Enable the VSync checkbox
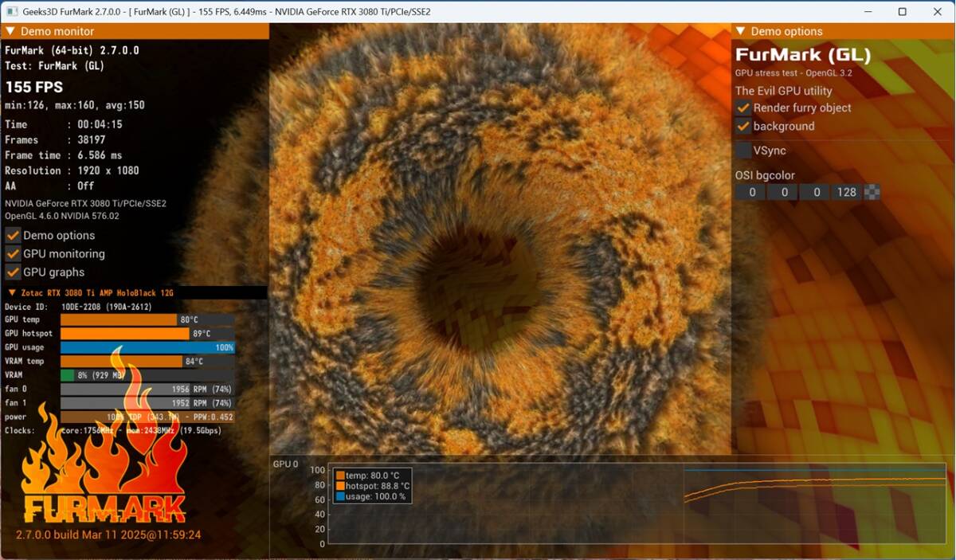This screenshot has height=560, width=956. click(743, 150)
